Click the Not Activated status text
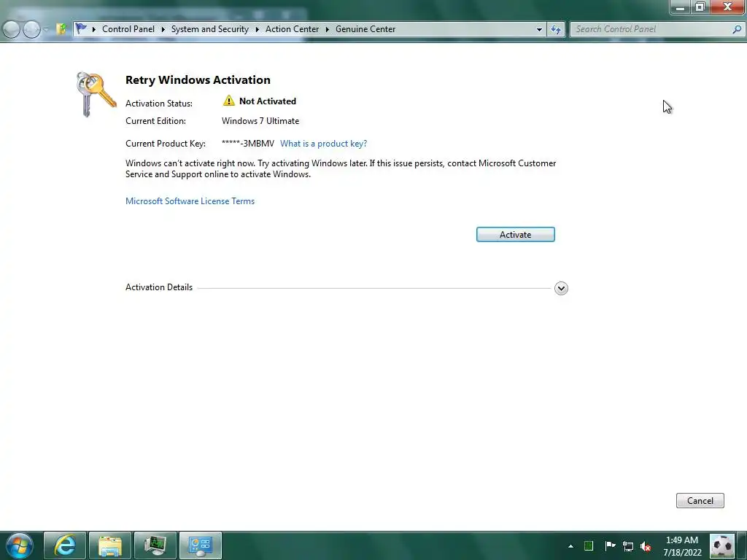The width and height of the screenshot is (747, 560). [x=268, y=101]
